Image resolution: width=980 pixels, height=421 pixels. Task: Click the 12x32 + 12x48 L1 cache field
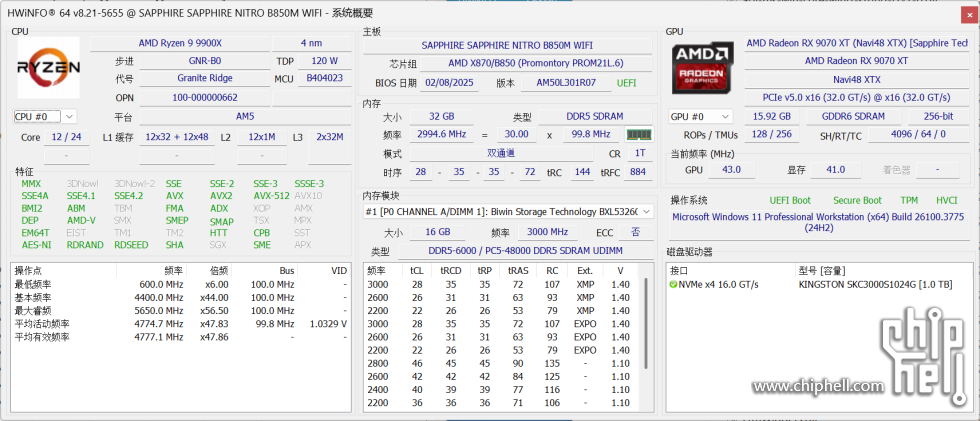pos(177,137)
